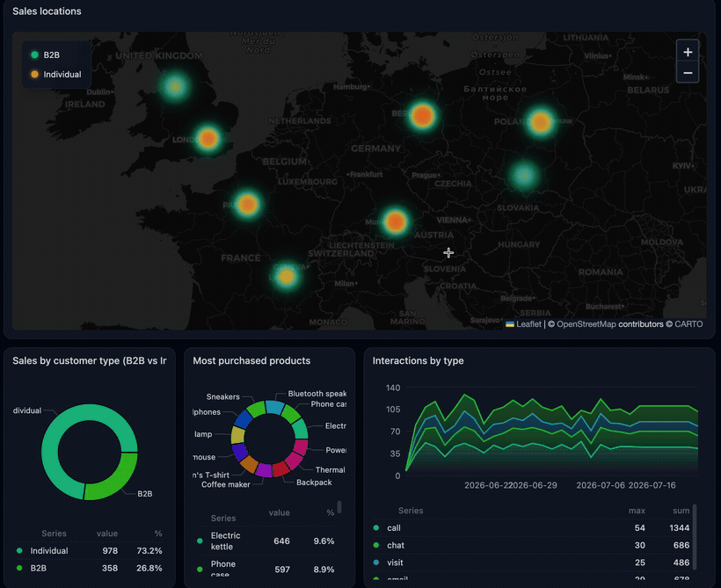
Task: Click the chat sum value 686
Action: pyautogui.click(x=681, y=545)
